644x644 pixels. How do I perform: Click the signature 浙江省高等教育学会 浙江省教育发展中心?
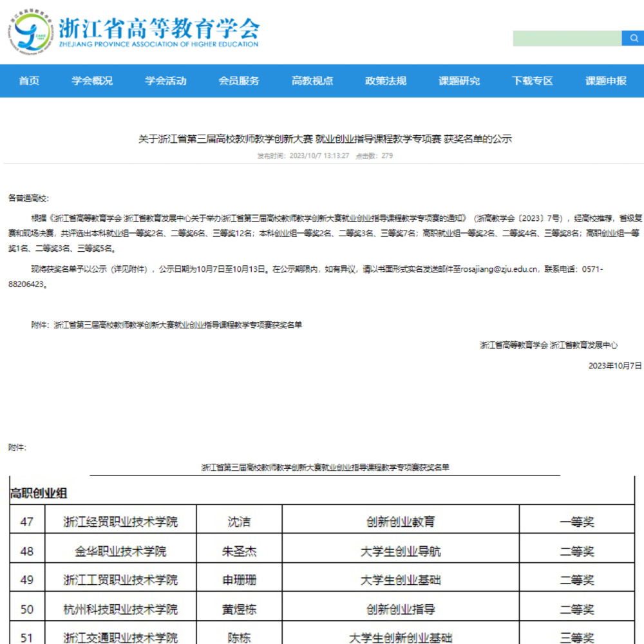549,345
